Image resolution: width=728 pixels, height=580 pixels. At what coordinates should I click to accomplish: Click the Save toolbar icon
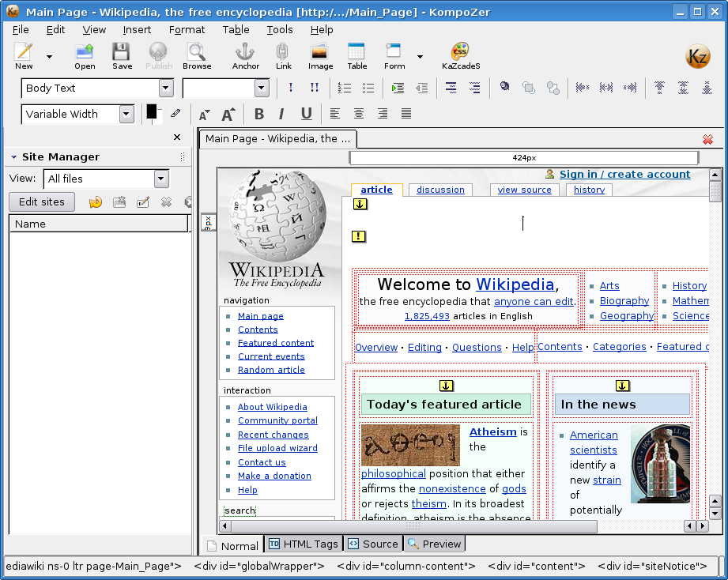122,55
